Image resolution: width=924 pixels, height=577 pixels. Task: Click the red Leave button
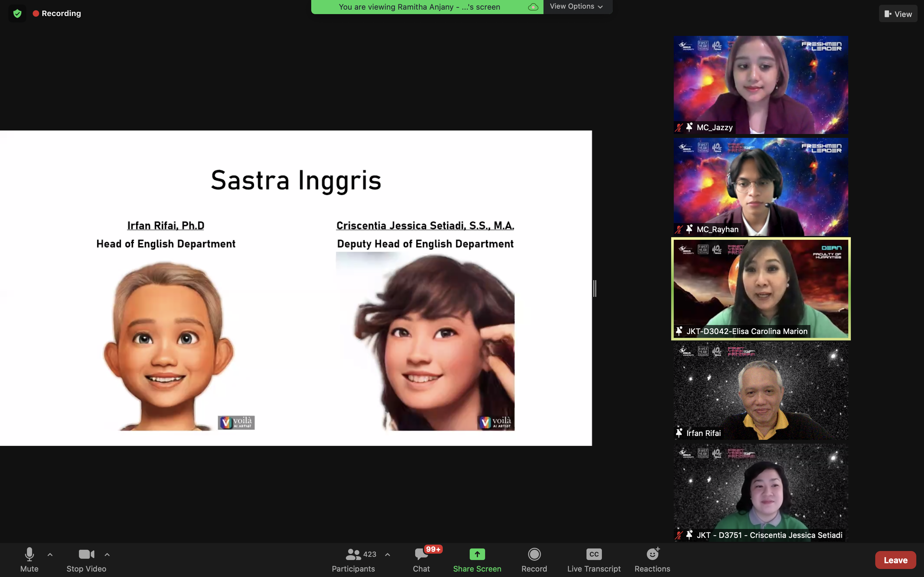point(895,560)
